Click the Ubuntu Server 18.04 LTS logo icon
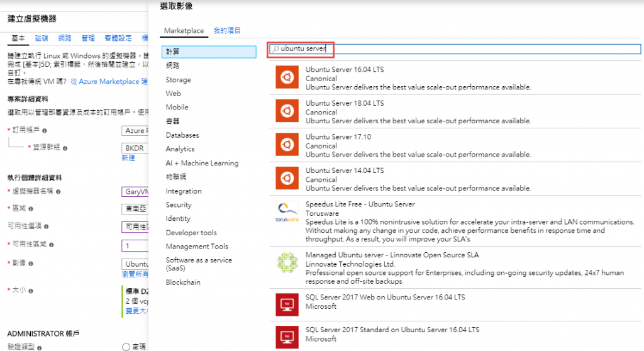The width and height of the screenshot is (644, 351). point(287,111)
